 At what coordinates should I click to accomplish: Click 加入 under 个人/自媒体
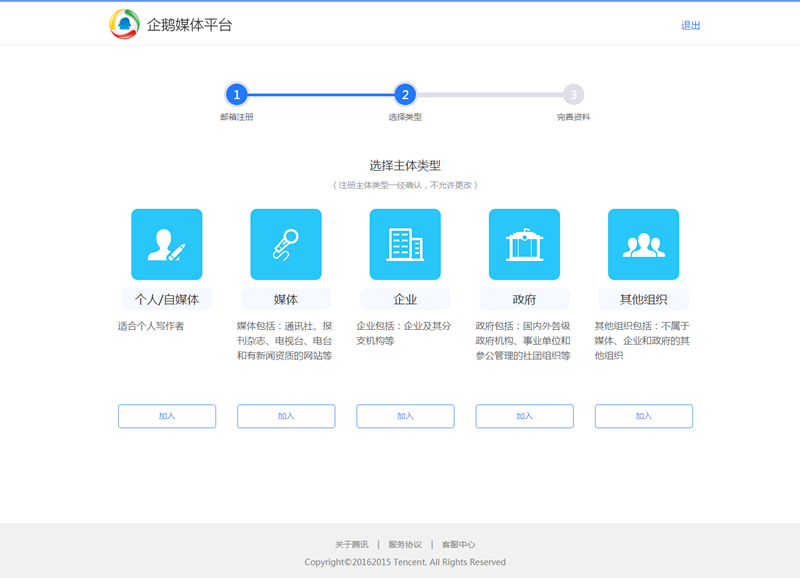(x=166, y=416)
